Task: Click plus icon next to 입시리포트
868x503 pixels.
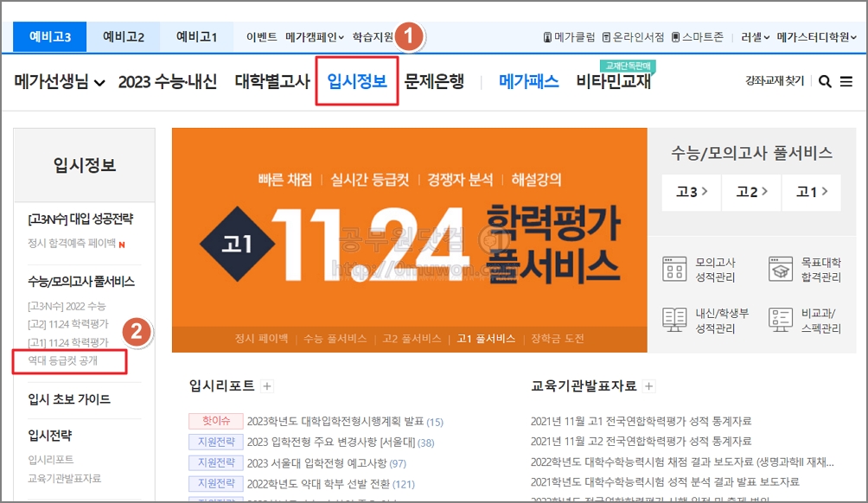Action: pos(267,386)
